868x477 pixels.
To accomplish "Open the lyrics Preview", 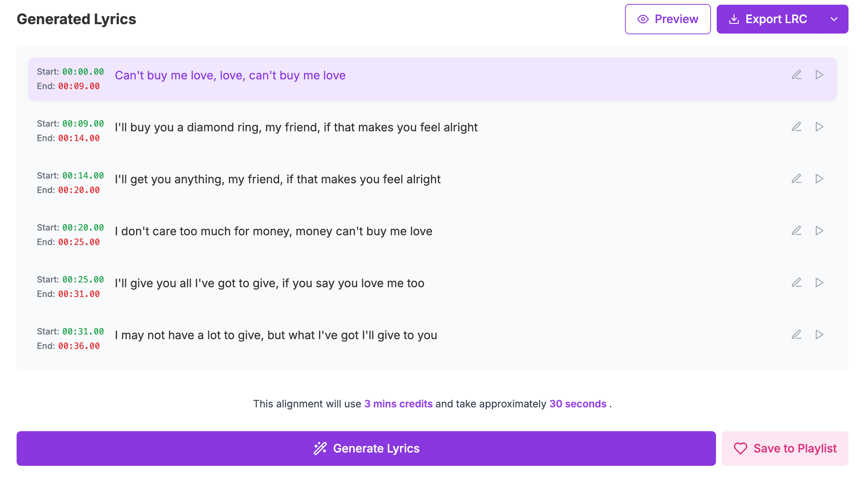I will coord(668,19).
